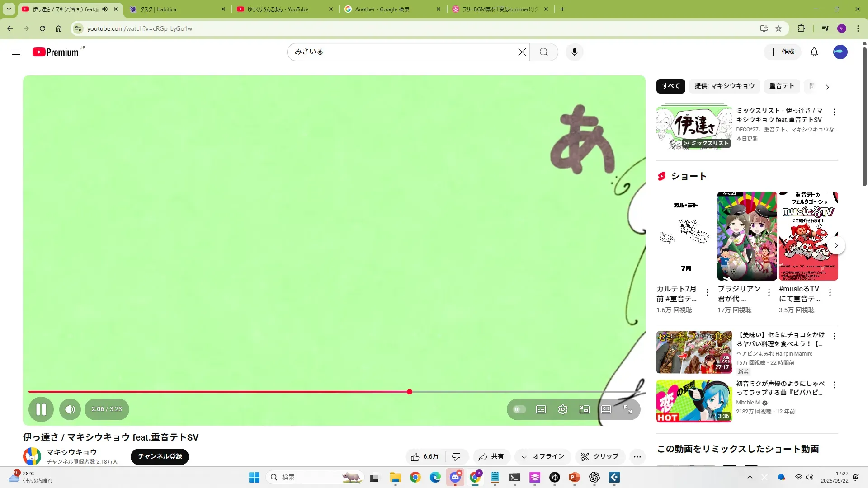The width and height of the screenshot is (868, 488).
Task: Open the hamburger guide menu
Action: point(16,52)
